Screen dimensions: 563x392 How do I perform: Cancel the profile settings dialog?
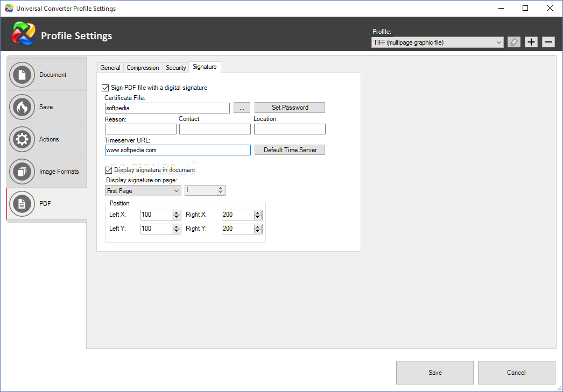point(516,373)
